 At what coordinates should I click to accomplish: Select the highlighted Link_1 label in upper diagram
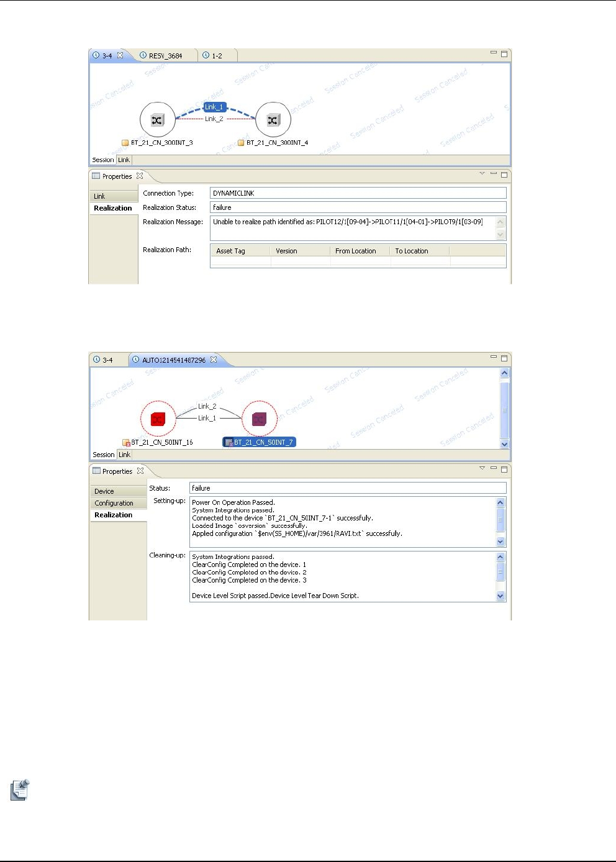[x=214, y=107]
